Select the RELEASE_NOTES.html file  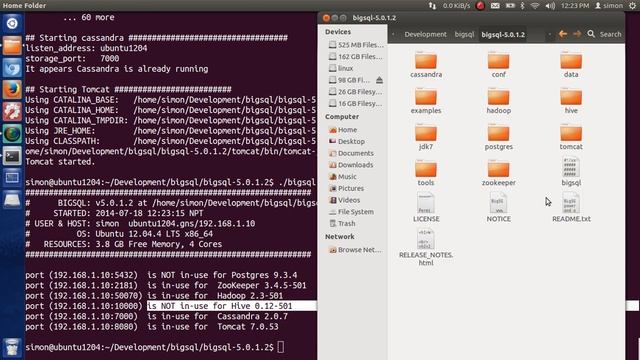click(426, 248)
